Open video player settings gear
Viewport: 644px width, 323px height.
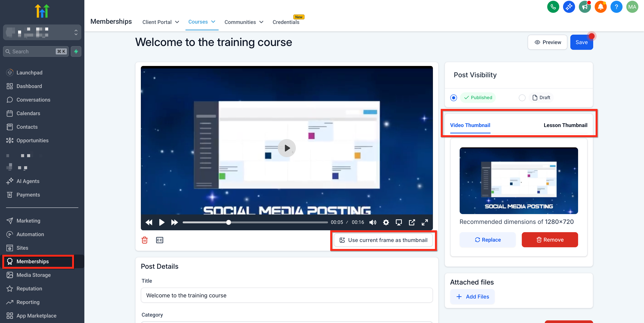click(x=386, y=222)
